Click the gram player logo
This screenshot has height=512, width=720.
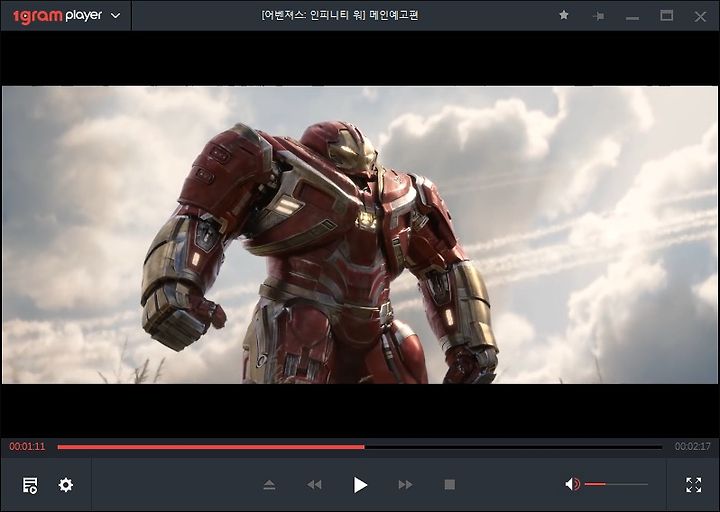[57, 16]
